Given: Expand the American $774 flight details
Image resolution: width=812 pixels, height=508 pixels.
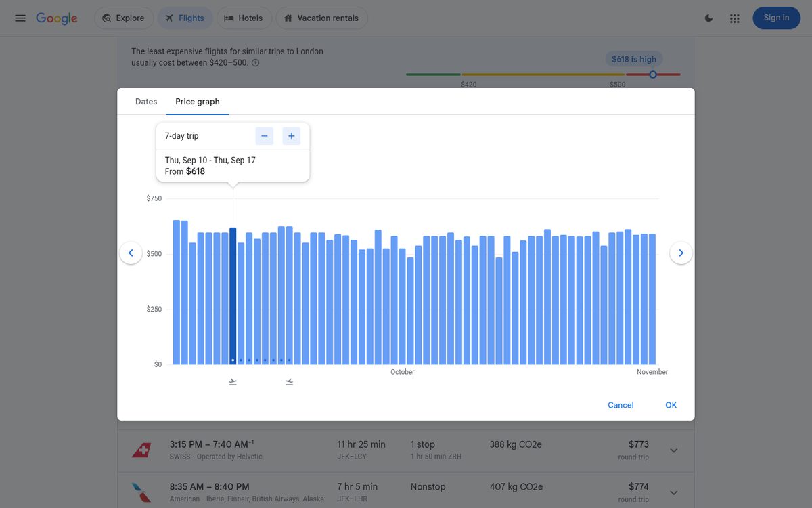Looking at the screenshot, I should pyautogui.click(x=673, y=492).
